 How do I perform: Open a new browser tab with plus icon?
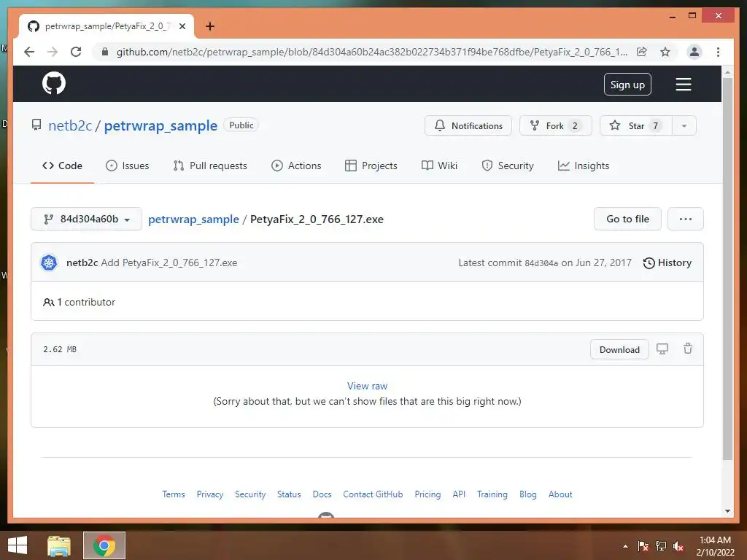pos(209,26)
